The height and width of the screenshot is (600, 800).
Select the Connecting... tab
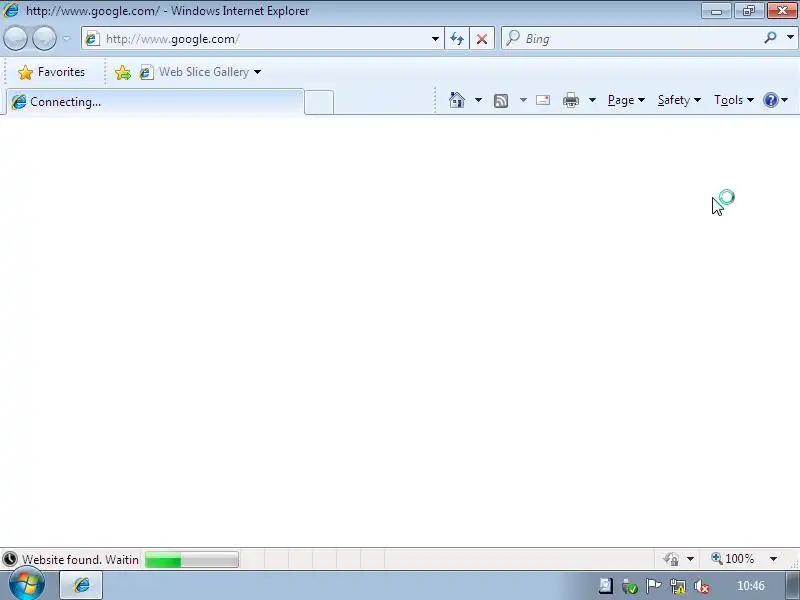(155, 102)
